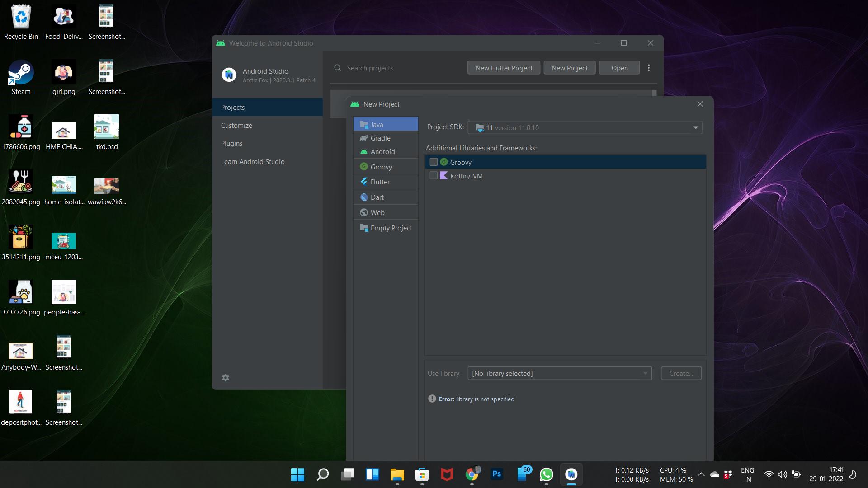Enable the Groovy library checkbox
The height and width of the screenshot is (488, 868).
click(434, 162)
